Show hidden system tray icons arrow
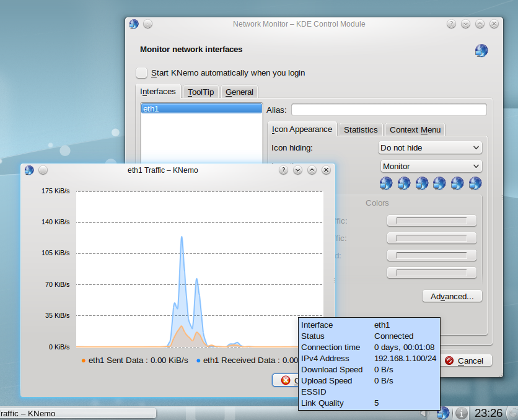The height and width of the screenshot is (420, 518). coord(423,413)
